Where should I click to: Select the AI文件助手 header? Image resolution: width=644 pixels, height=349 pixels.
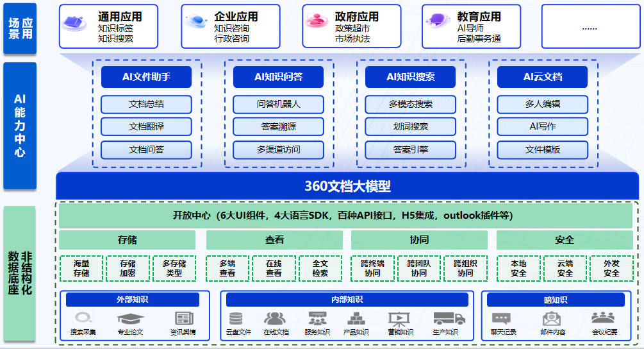tap(146, 77)
